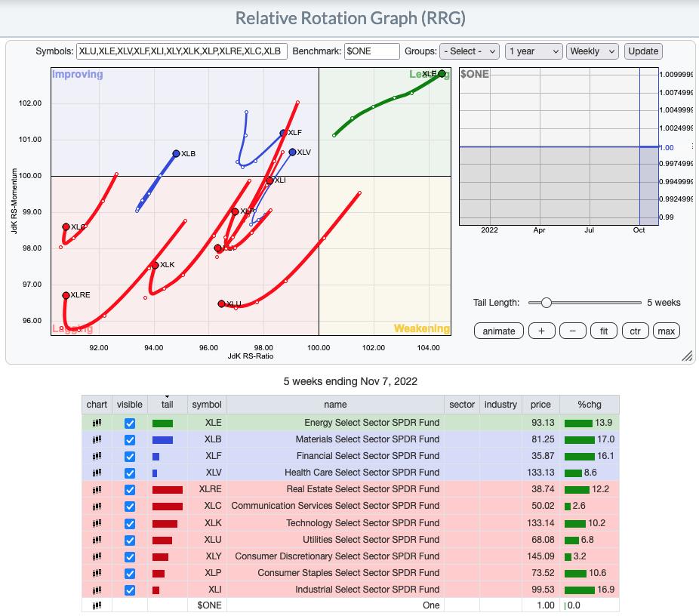Uncheck visibility for XLE

130,423
